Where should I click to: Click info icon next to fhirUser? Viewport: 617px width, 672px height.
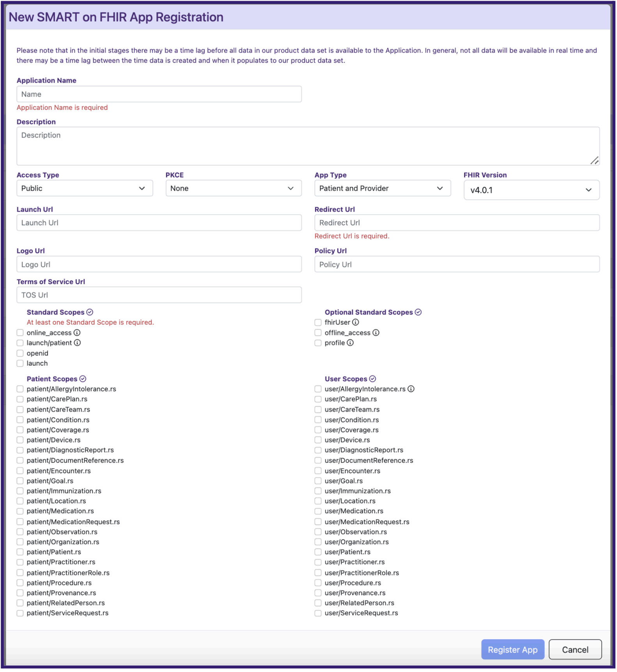(356, 322)
